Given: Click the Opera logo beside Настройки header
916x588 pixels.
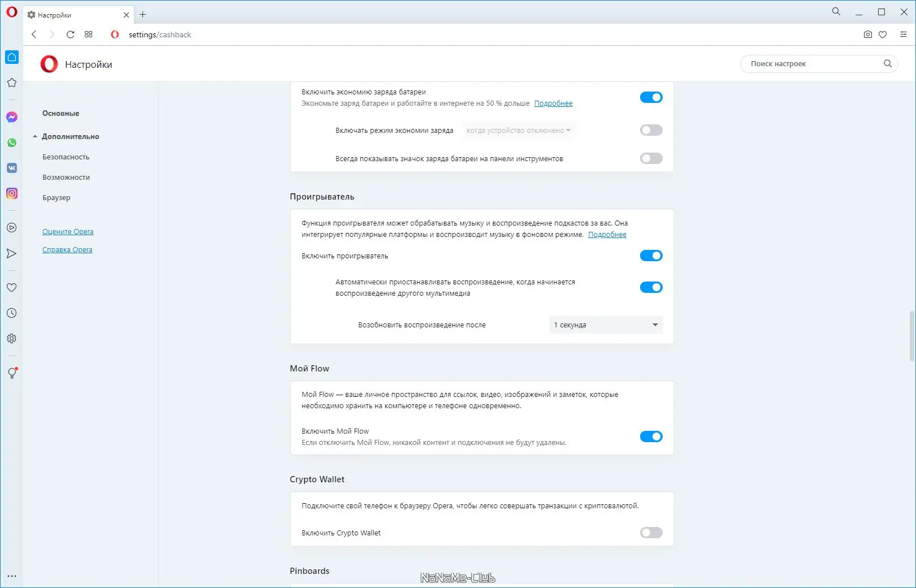Looking at the screenshot, I should coord(49,64).
